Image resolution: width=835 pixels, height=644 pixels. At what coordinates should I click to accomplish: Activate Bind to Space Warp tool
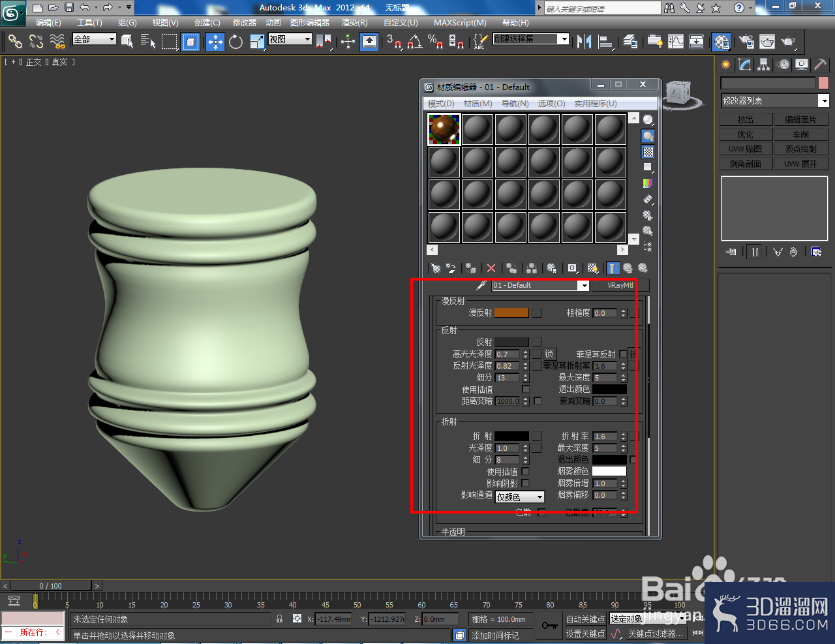coord(57,42)
